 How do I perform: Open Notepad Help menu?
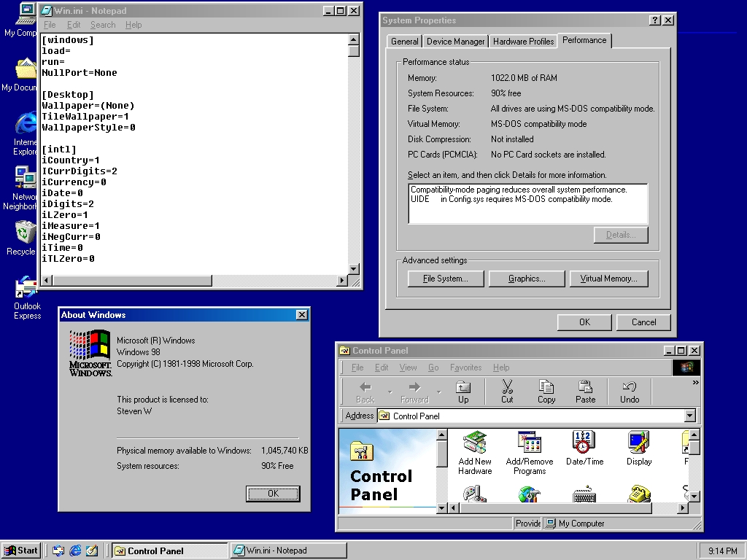tap(133, 25)
